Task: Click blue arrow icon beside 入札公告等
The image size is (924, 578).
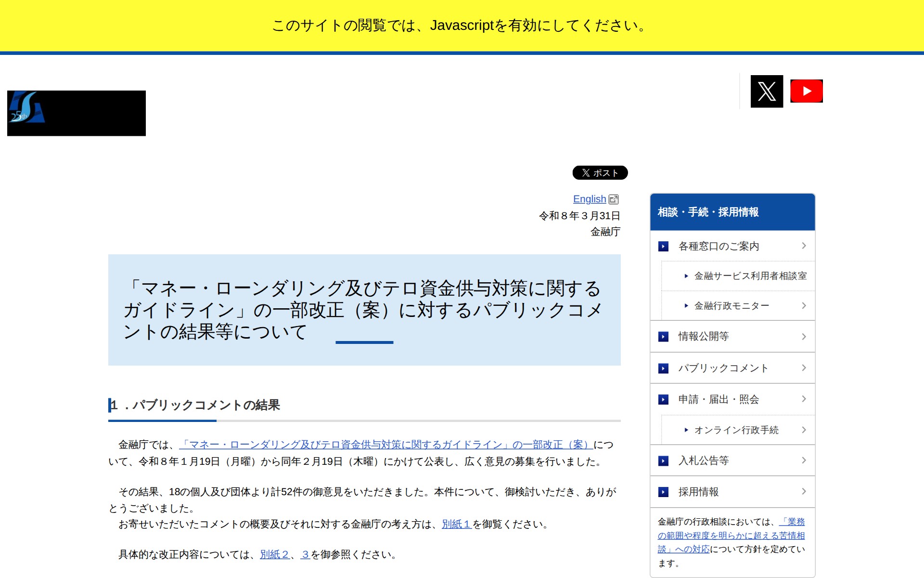Action: pos(663,461)
